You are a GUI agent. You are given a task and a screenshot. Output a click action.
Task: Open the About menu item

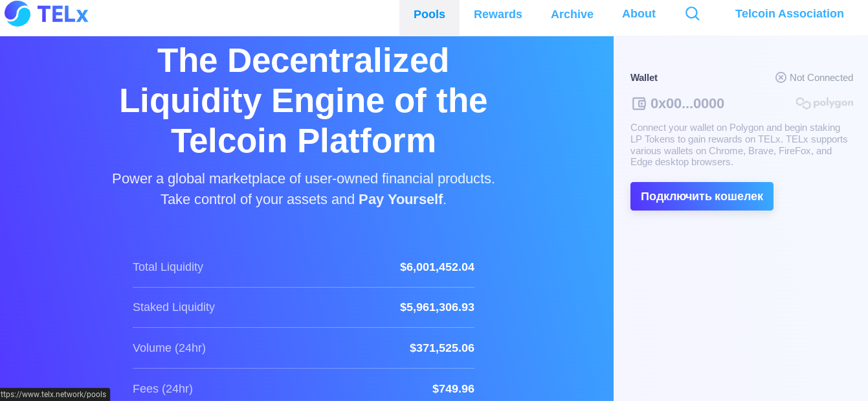pyautogui.click(x=638, y=14)
